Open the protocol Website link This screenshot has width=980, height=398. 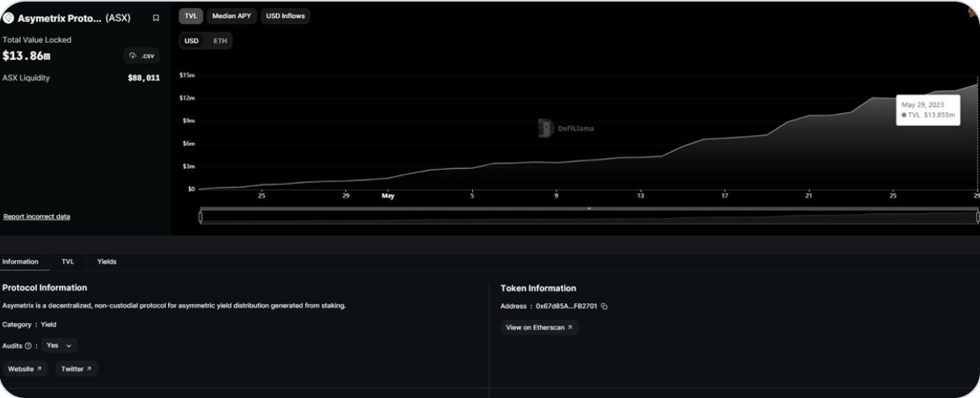(x=25, y=369)
